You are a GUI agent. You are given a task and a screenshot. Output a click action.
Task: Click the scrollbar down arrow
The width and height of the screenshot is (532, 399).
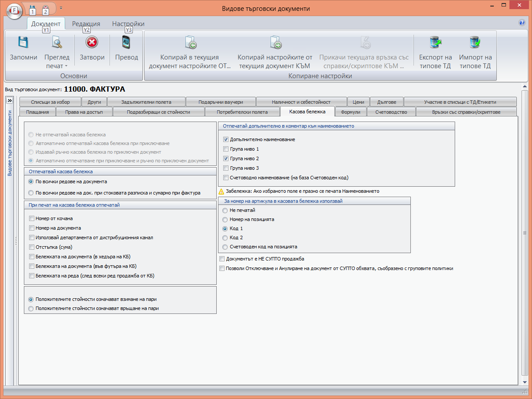tap(525, 382)
